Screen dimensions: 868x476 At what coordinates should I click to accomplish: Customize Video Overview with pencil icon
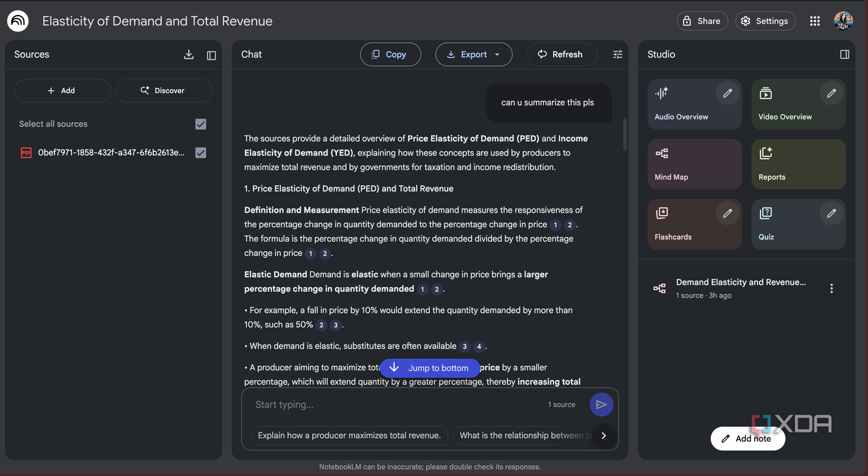[x=832, y=93]
